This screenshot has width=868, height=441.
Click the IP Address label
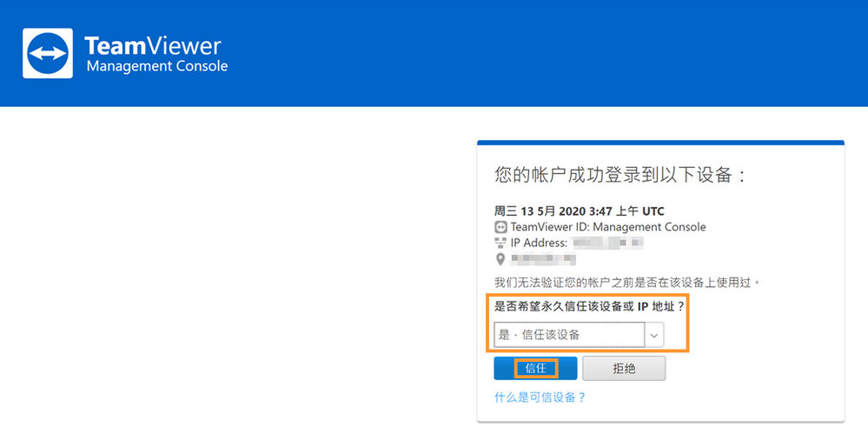click(539, 243)
